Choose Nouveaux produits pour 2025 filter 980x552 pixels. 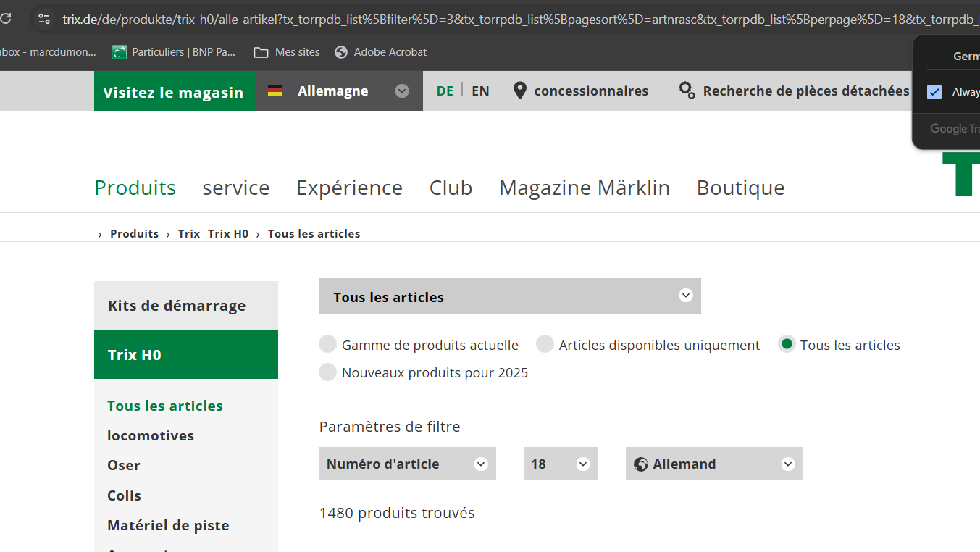tap(328, 372)
